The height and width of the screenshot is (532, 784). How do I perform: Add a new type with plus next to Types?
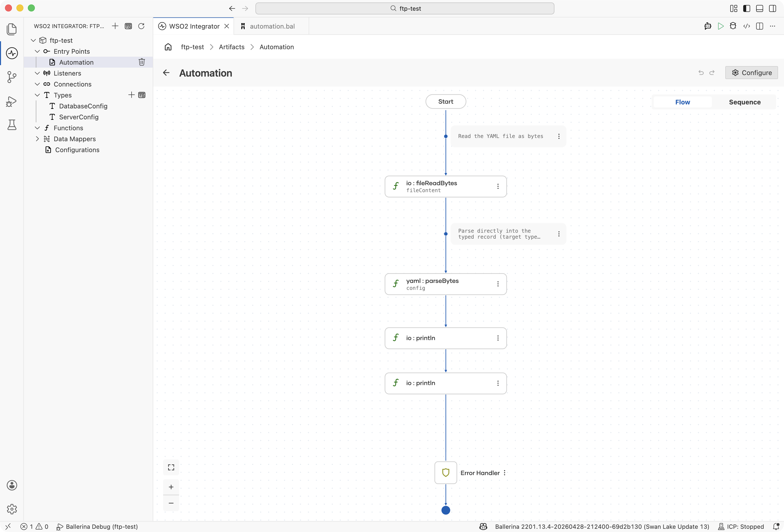pyautogui.click(x=131, y=95)
